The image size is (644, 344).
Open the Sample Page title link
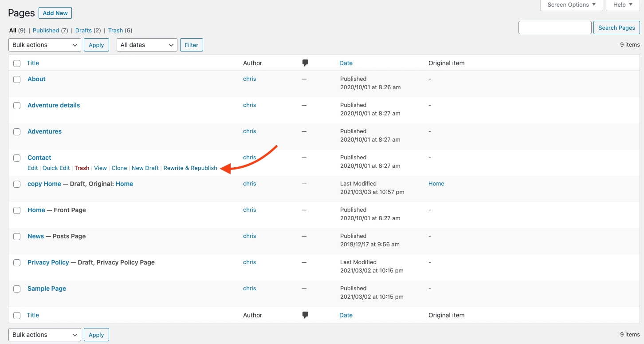tap(47, 289)
